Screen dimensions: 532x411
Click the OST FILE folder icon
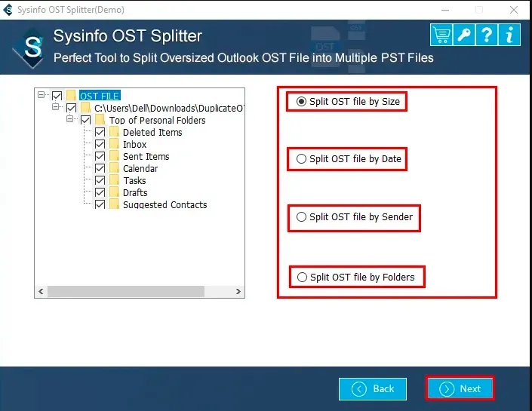[71, 96]
